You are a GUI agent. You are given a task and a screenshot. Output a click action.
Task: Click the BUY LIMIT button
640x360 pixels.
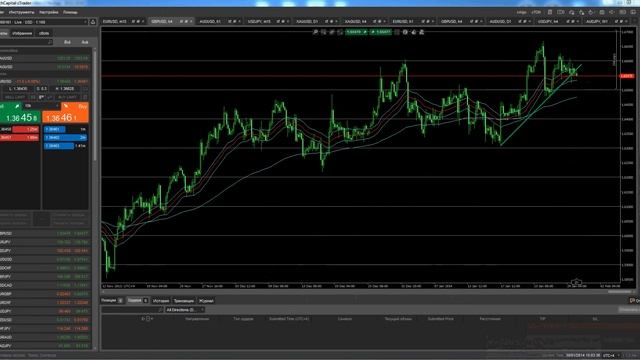[68, 97]
